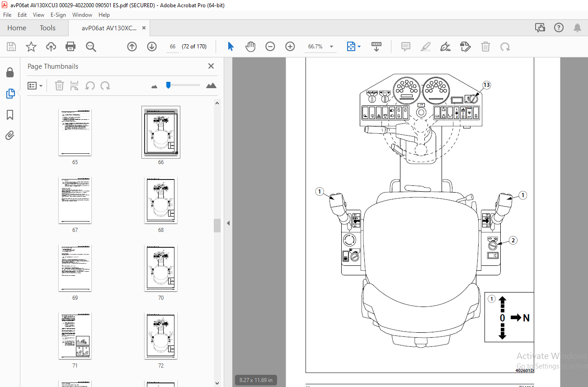Toggle the Page Thumbnails sidebar icon
The height and width of the screenshot is (387, 588).
pos(10,94)
